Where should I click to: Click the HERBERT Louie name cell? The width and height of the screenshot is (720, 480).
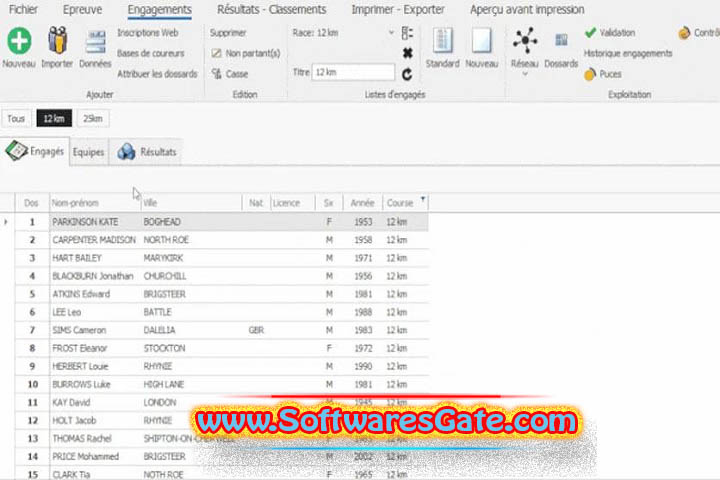pyautogui.click(x=95, y=367)
